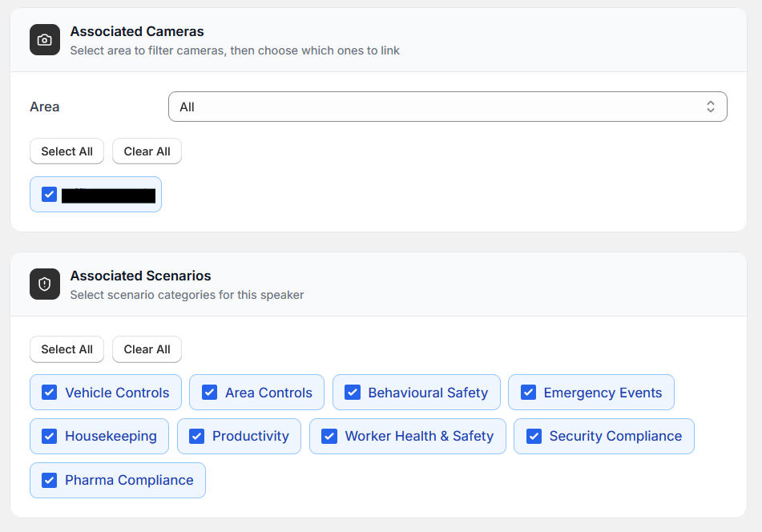762x532 pixels.
Task: Toggle the Area Controls checkbox
Action: [209, 393]
